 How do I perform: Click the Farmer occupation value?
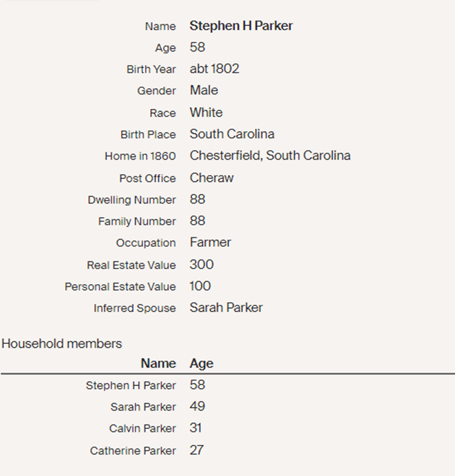tap(210, 242)
